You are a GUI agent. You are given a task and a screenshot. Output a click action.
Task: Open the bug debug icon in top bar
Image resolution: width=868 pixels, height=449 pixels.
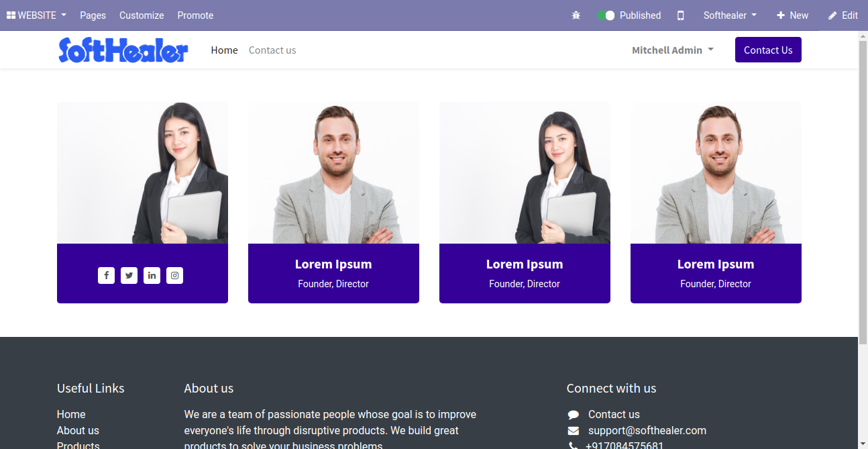pyautogui.click(x=576, y=15)
